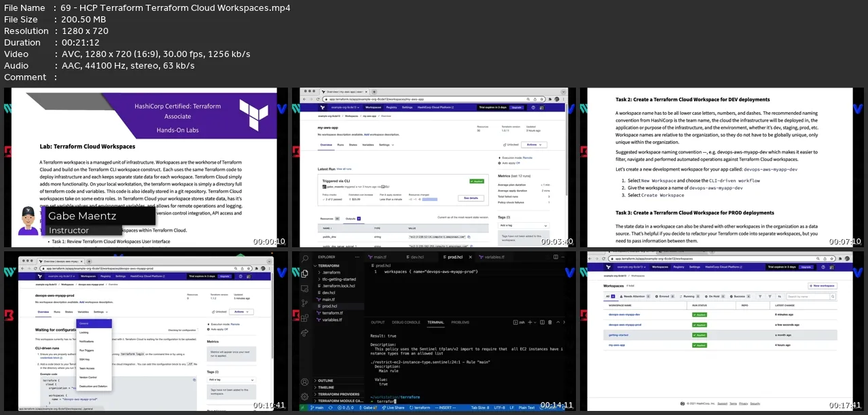Click Tab Size 8 in VS Code status bar
Viewport: 868px width, 415px height.
pyautogui.click(x=480, y=408)
